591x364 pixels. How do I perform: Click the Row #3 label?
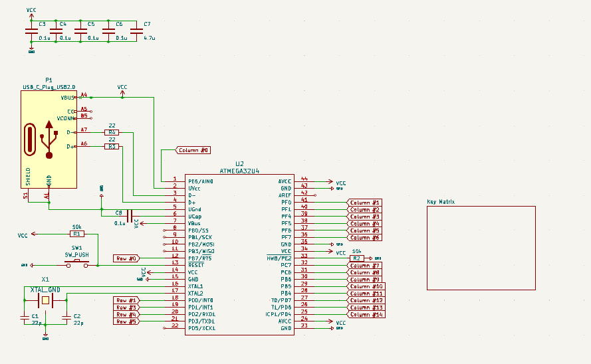click(x=126, y=307)
